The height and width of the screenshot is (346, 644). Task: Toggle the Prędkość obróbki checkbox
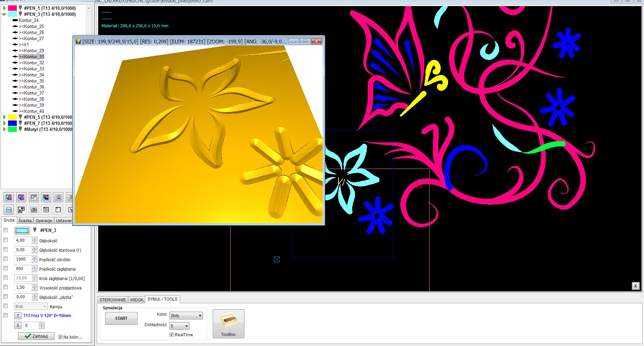[5, 259]
